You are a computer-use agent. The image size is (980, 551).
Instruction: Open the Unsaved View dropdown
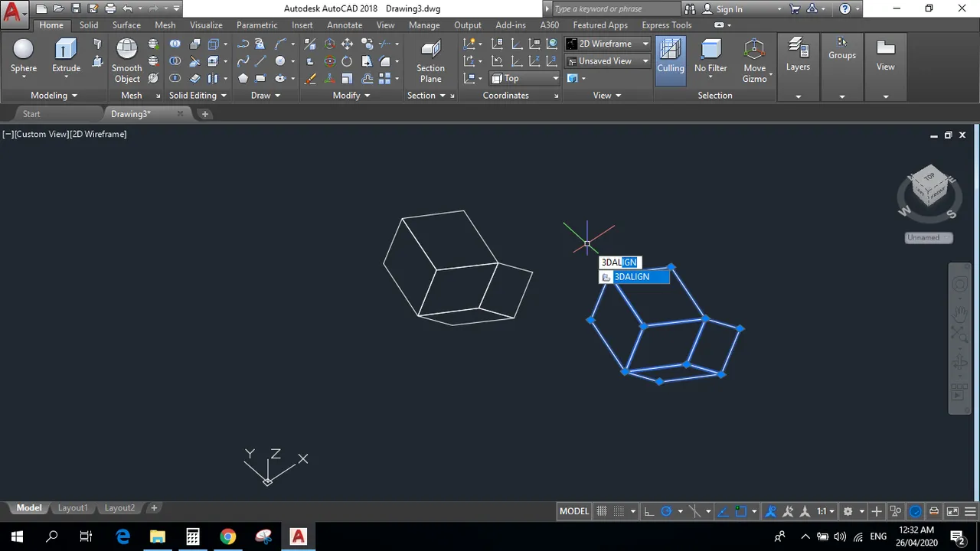pyautogui.click(x=608, y=60)
